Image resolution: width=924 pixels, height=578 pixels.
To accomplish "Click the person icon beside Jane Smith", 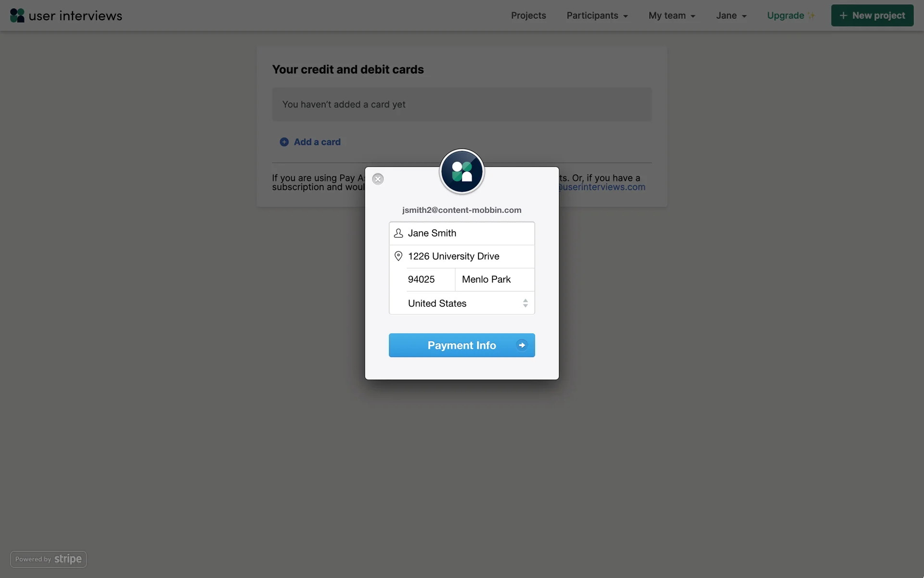I will click(x=398, y=233).
